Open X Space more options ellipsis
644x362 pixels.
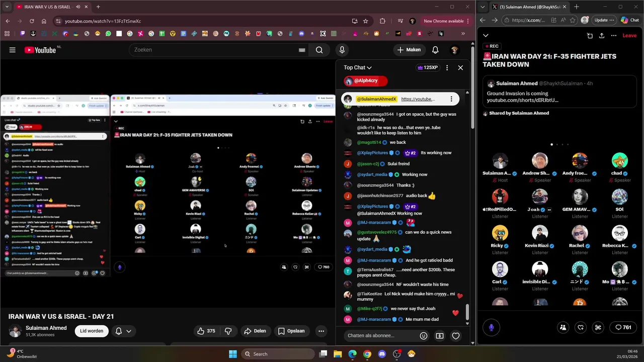[x=613, y=36]
